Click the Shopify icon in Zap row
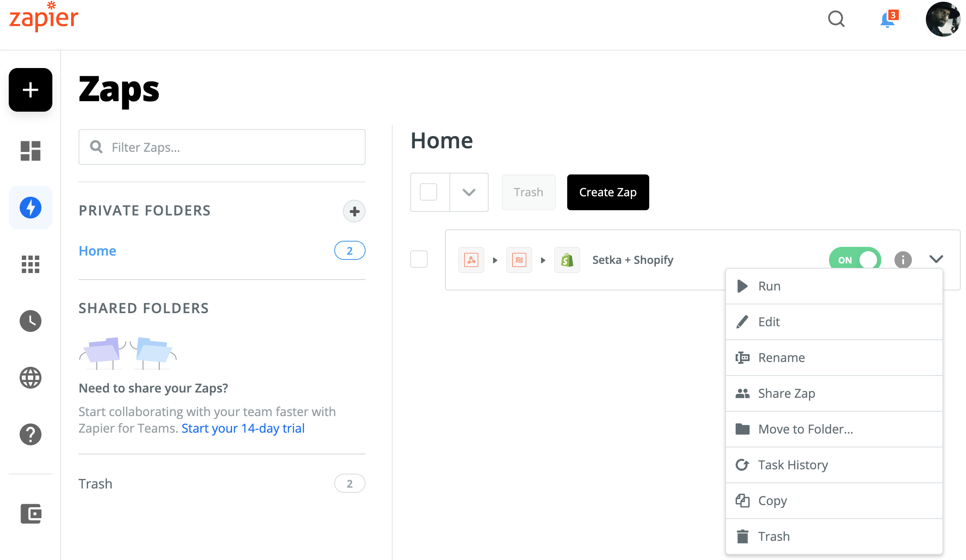The height and width of the screenshot is (560, 966). pos(567,260)
